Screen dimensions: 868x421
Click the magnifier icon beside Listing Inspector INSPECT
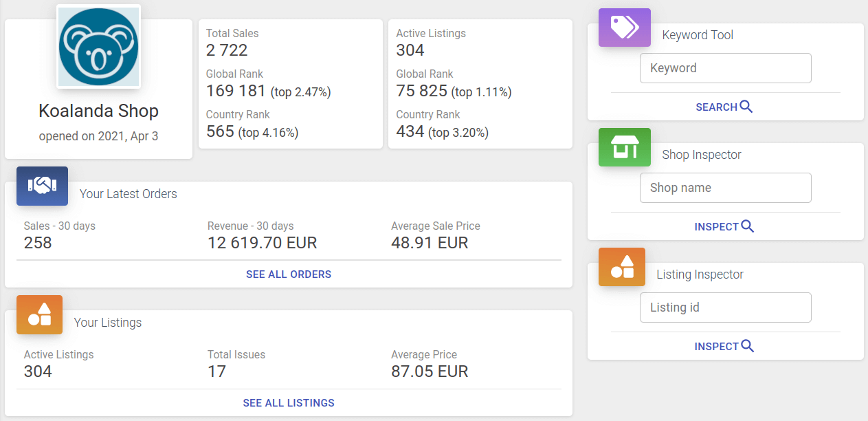(x=748, y=346)
